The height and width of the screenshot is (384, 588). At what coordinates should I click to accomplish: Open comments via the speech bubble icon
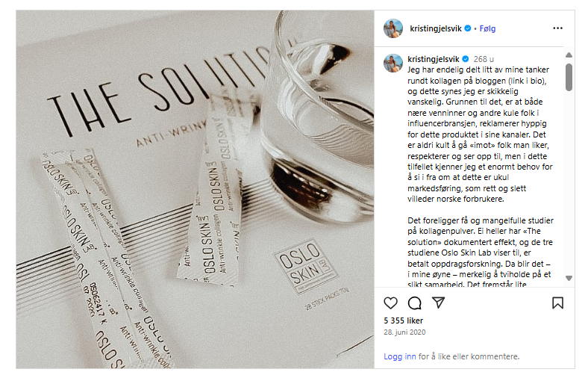tap(415, 303)
